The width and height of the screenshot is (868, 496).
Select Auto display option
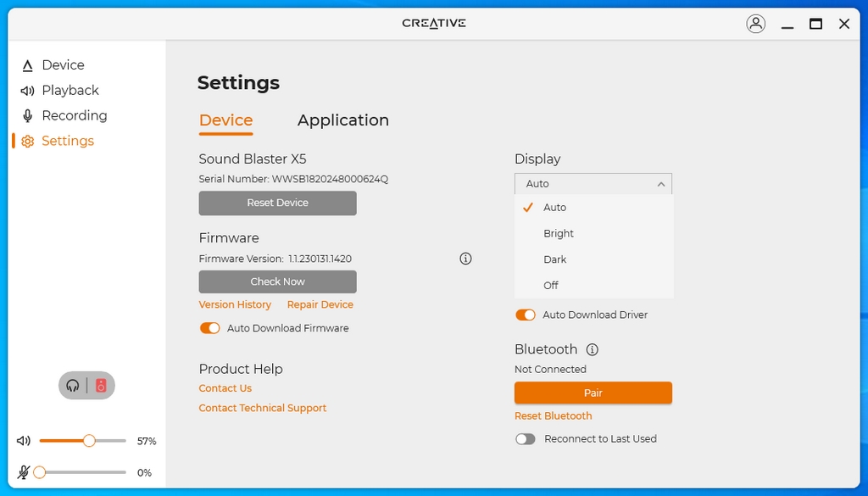[x=594, y=208]
